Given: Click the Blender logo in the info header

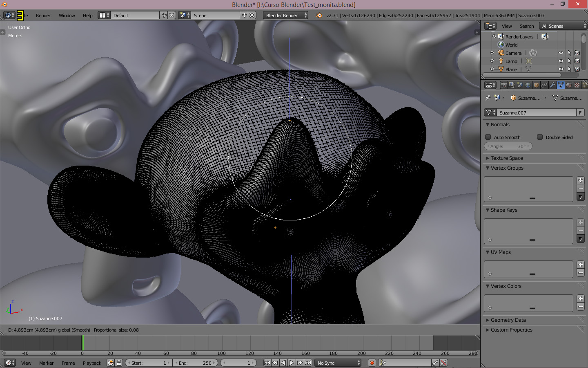Looking at the screenshot, I should pos(319,15).
